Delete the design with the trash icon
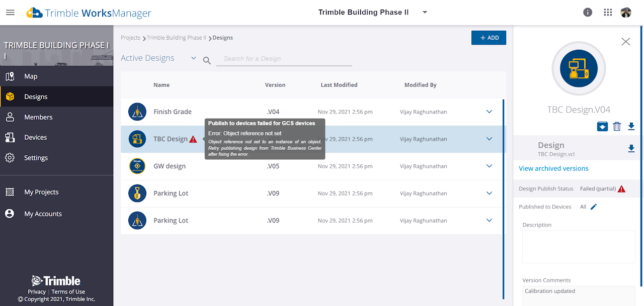This screenshot has height=306, width=644. point(617,127)
